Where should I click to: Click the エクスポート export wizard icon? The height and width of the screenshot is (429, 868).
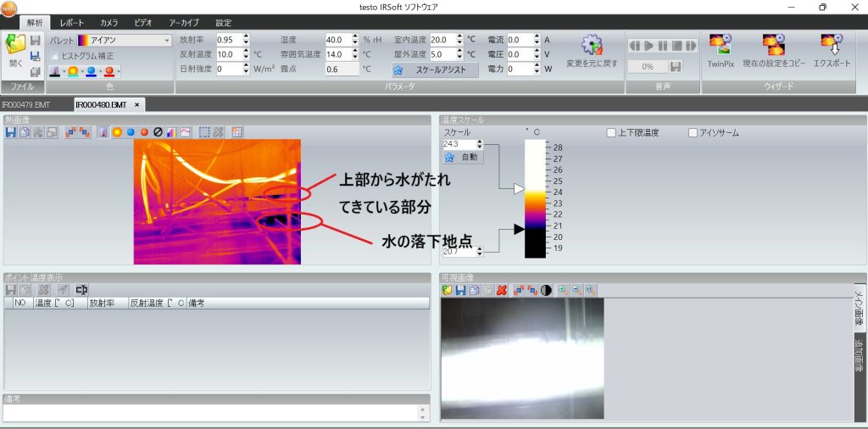(x=832, y=51)
